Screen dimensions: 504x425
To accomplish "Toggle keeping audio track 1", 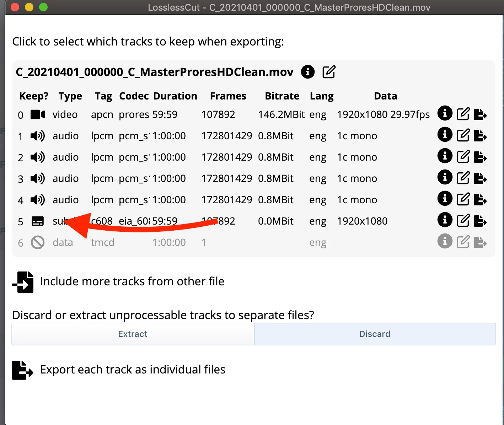I will [38, 136].
